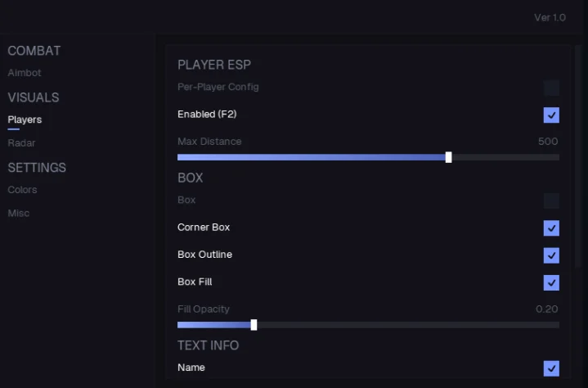The image size is (588, 388).
Task: Uncheck the Box Fill checkbox
Action: click(551, 282)
